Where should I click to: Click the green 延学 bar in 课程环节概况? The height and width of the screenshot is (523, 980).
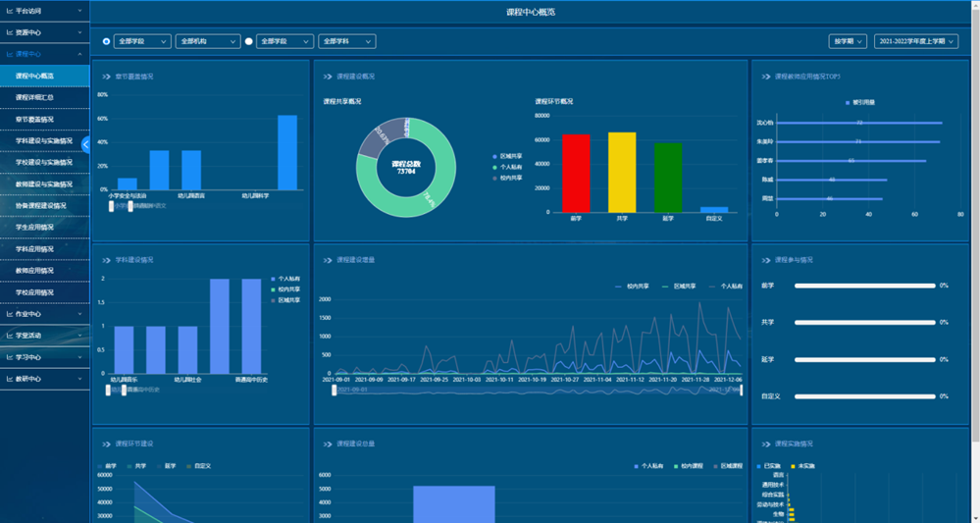pos(668,178)
